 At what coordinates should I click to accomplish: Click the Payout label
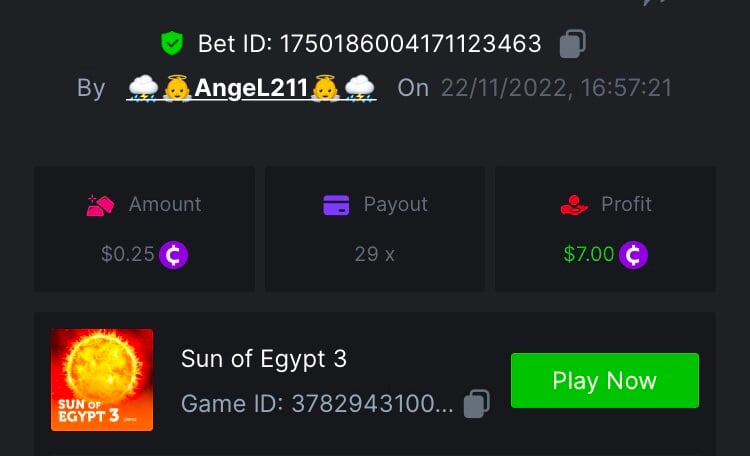pos(395,205)
